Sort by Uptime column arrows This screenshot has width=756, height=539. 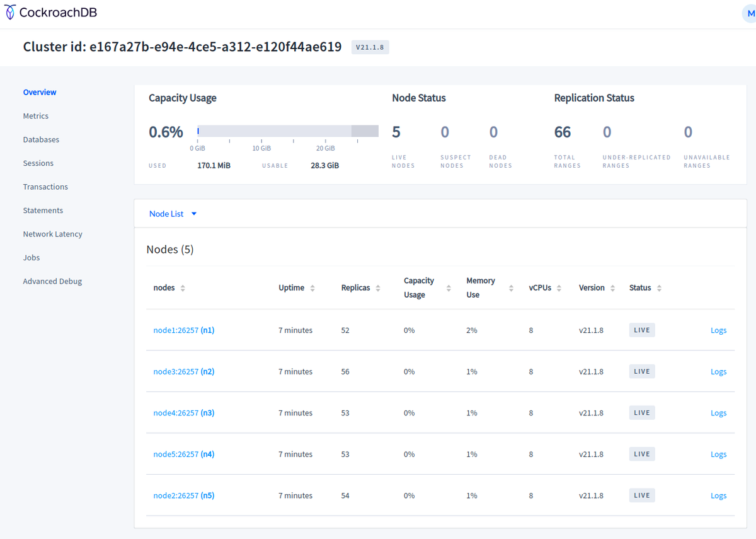click(x=312, y=288)
